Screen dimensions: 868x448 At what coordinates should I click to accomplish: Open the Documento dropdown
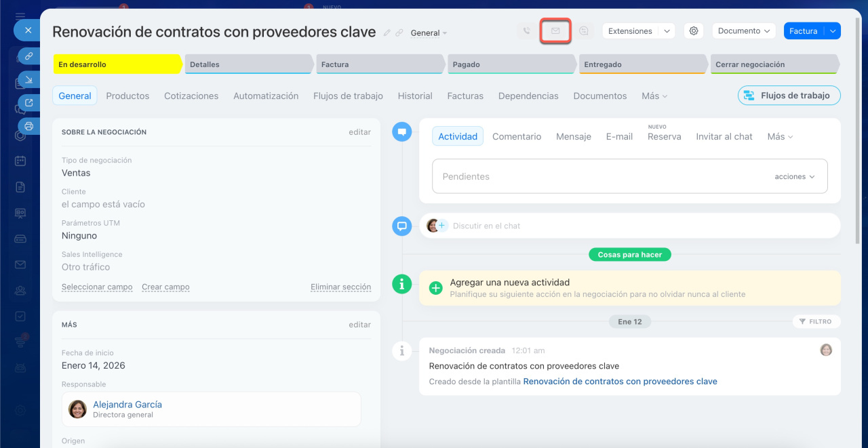[x=744, y=31]
